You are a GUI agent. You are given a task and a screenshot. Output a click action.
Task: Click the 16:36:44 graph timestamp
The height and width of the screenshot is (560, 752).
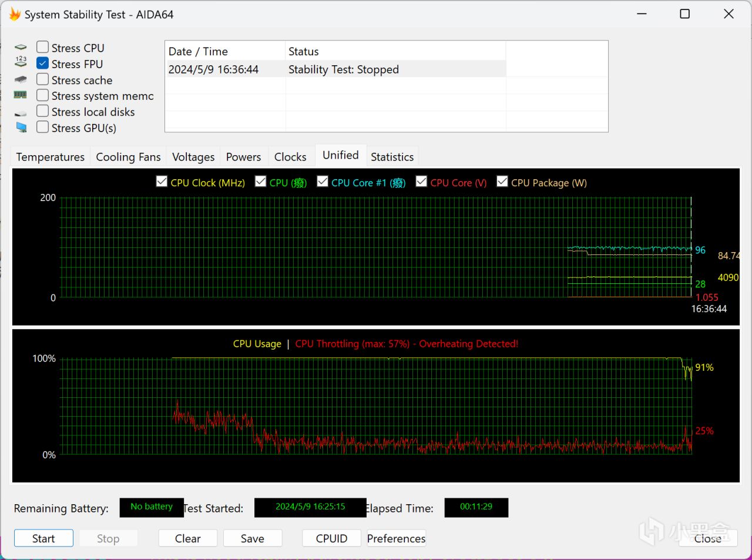pyautogui.click(x=709, y=308)
